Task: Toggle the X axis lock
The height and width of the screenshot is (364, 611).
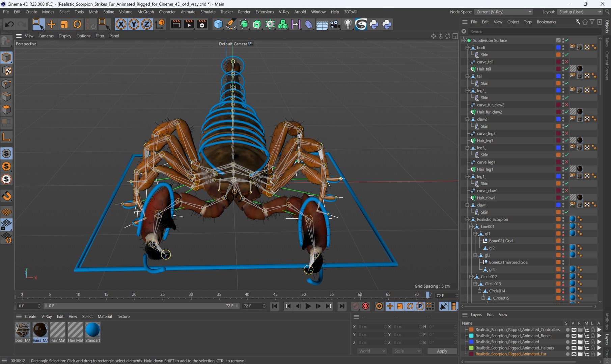Action: click(121, 24)
